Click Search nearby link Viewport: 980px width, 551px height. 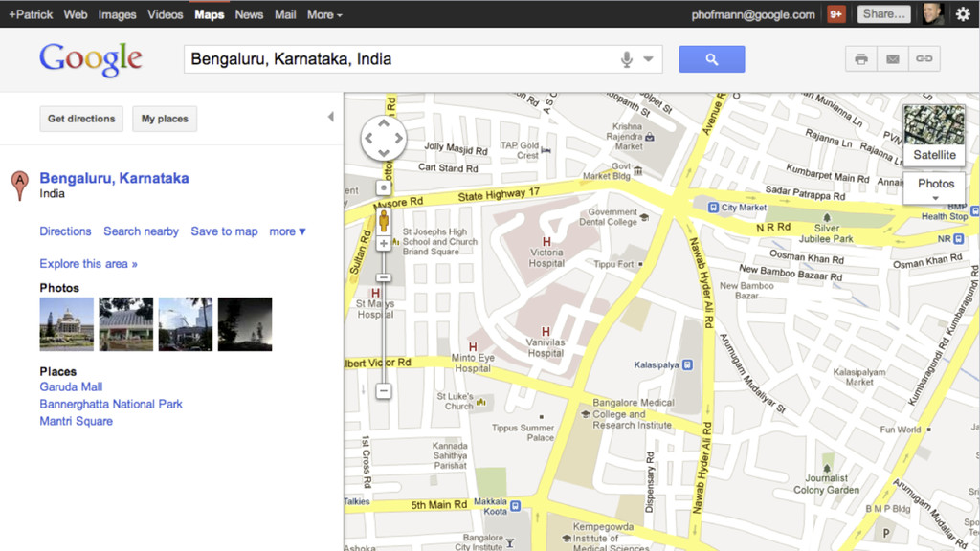coord(142,231)
